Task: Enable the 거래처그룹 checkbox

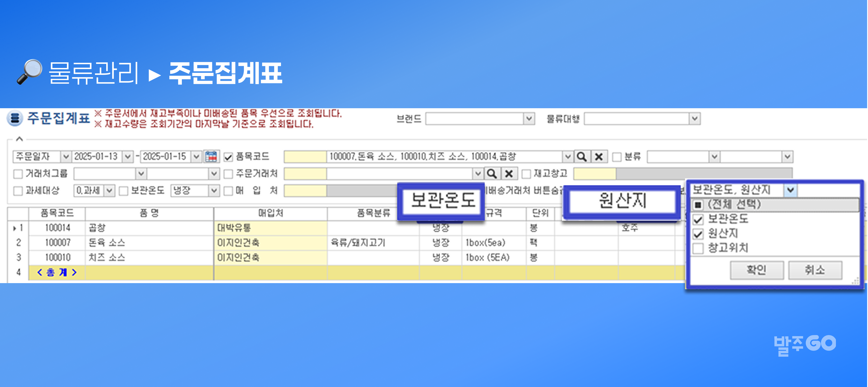Action: pyautogui.click(x=18, y=174)
